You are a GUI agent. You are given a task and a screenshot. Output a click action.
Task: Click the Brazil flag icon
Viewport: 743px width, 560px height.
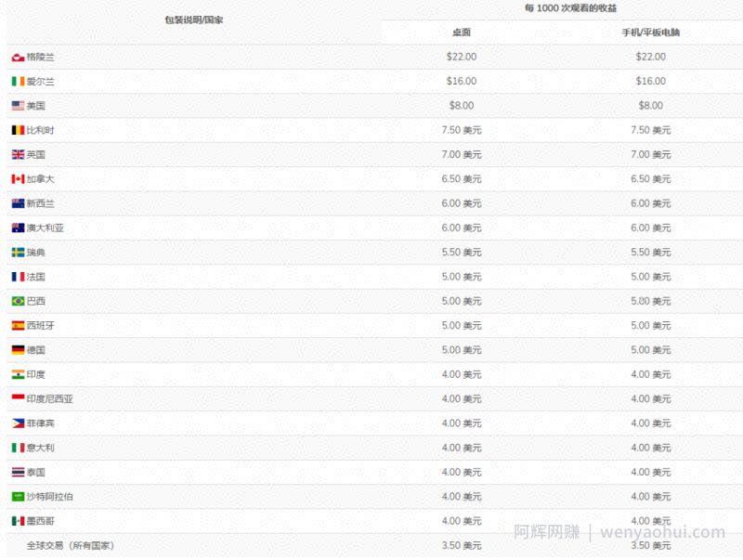click(18, 301)
